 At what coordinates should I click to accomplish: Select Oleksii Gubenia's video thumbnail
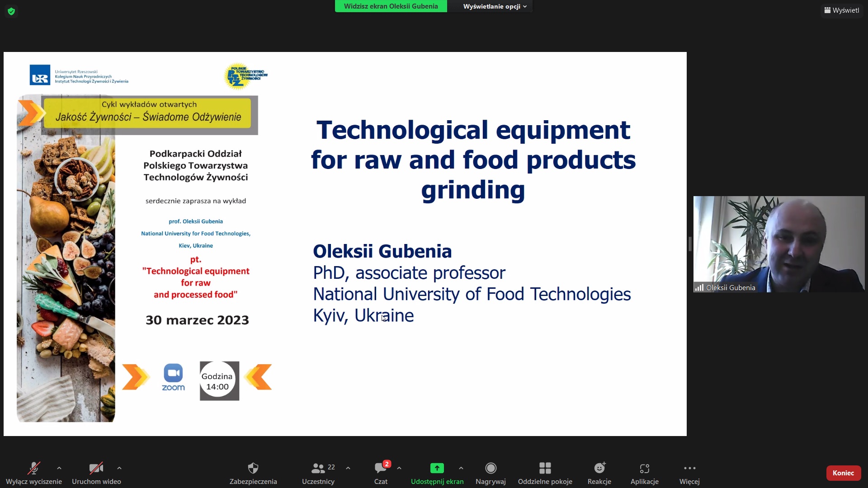point(778,244)
